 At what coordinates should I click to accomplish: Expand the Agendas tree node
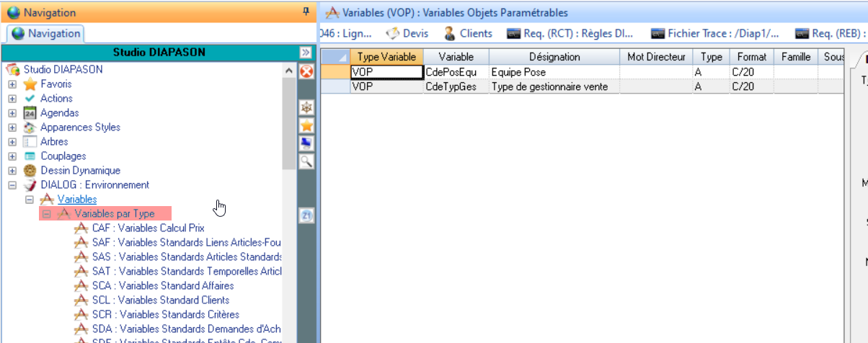[x=12, y=113]
